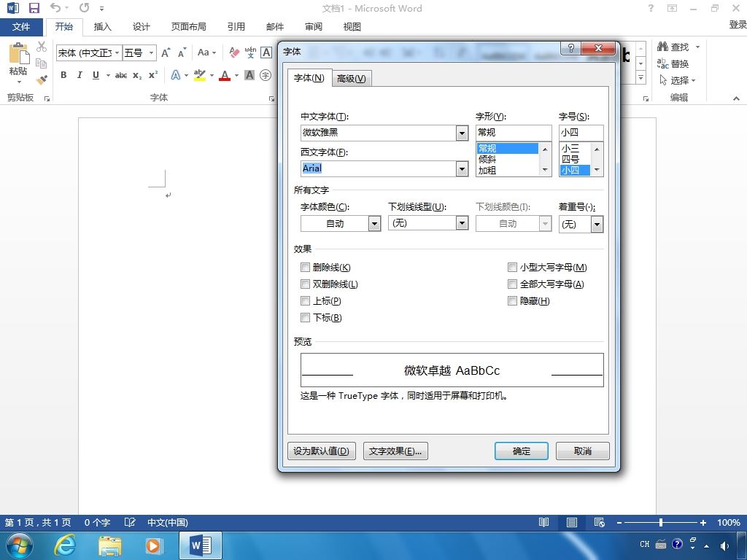Check the 小型大写字母(M) checkbox

512,267
